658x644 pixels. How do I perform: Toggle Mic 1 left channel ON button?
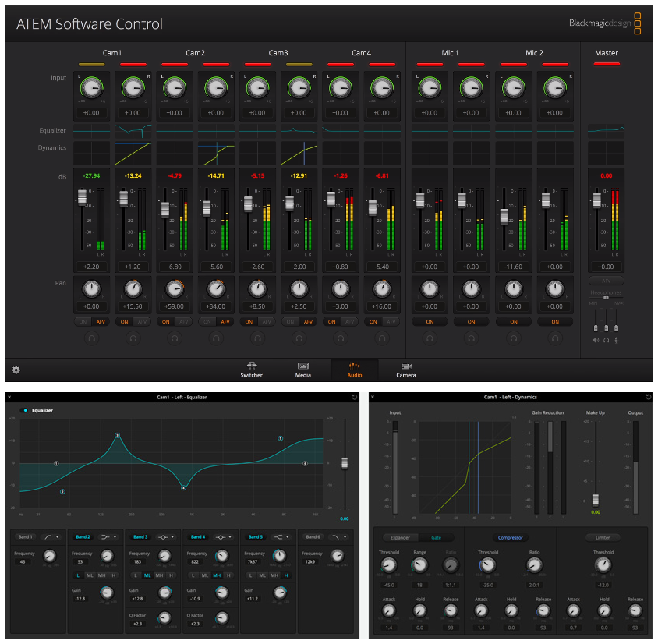[x=430, y=322]
